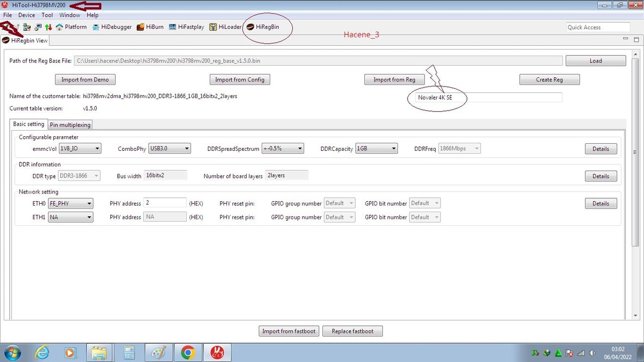
Task: Open the Device menu
Action: coord(27,15)
